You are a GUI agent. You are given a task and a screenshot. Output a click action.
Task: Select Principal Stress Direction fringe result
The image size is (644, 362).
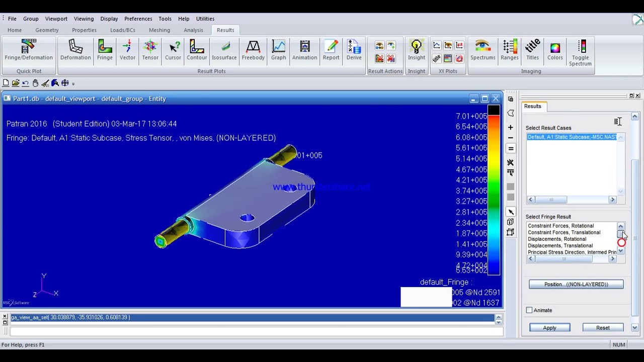[572, 252]
